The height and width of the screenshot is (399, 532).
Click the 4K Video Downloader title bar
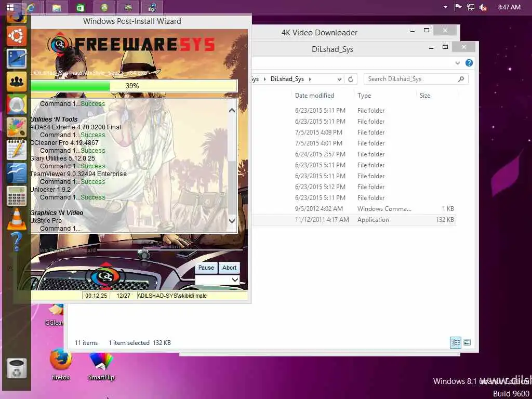click(320, 33)
